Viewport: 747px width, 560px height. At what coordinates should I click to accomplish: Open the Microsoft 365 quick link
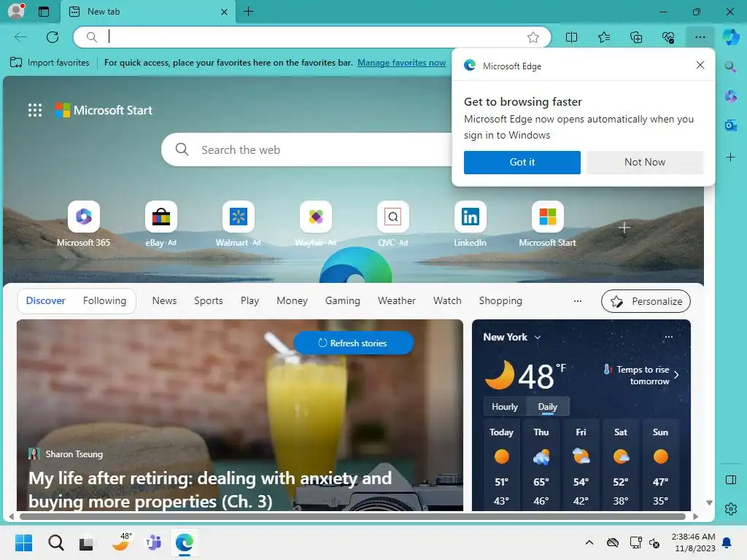coord(83,224)
